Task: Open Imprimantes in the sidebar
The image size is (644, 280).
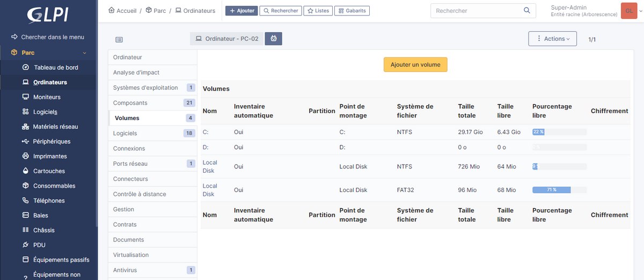Action: (x=50, y=156)
